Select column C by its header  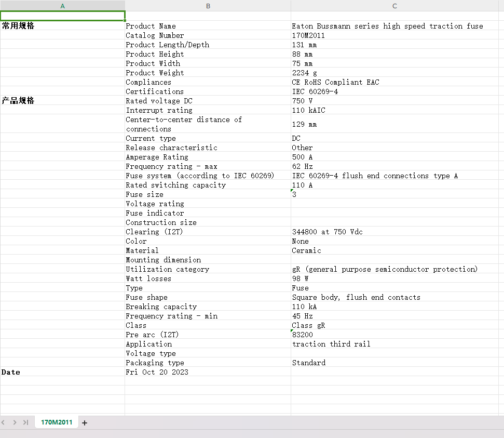click(394, 6)
